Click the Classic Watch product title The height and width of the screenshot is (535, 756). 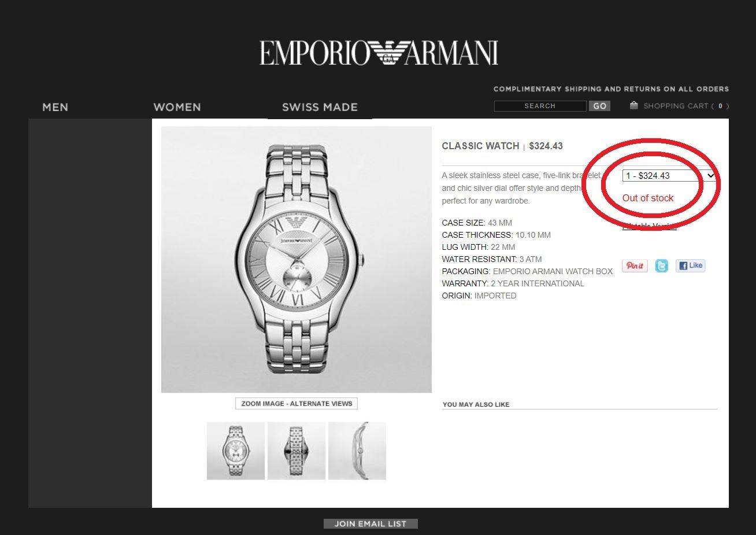pyautogui.click(x=480, y=146)
